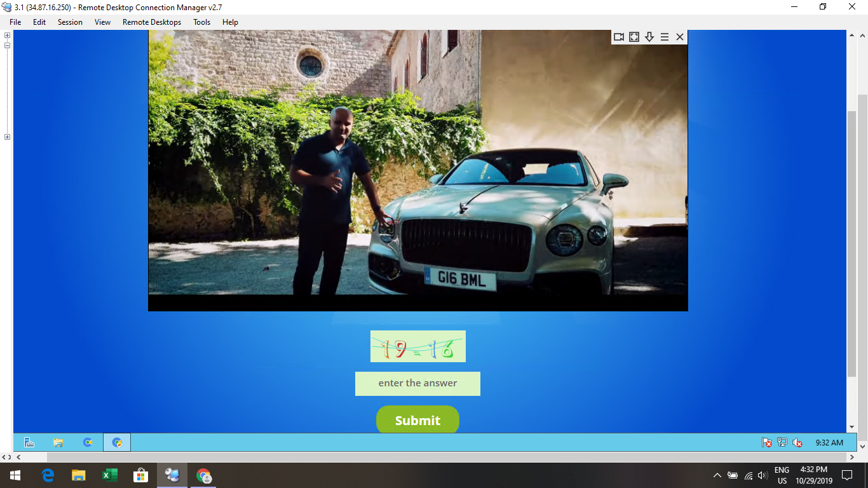Close the video overlay with the X icon
868x488 pixels.
(680, 37)
